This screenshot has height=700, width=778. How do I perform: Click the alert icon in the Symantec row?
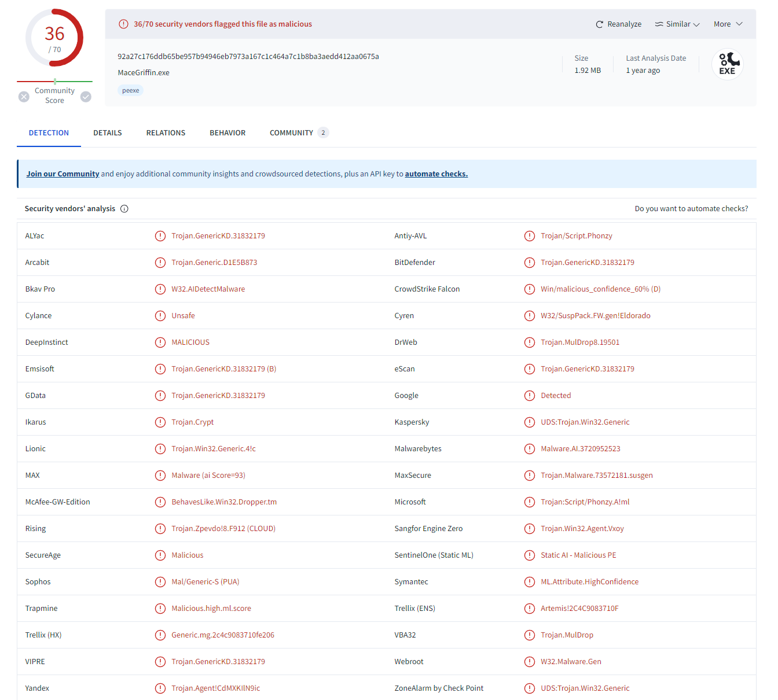click(530, 582)
